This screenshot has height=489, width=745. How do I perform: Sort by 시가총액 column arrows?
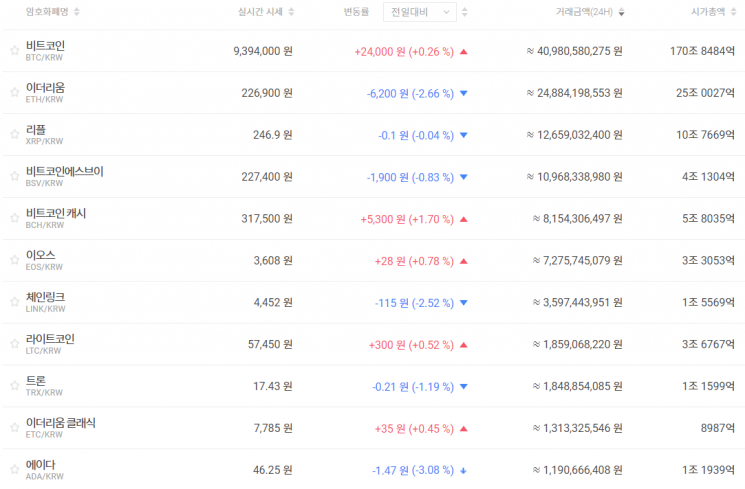734,12
